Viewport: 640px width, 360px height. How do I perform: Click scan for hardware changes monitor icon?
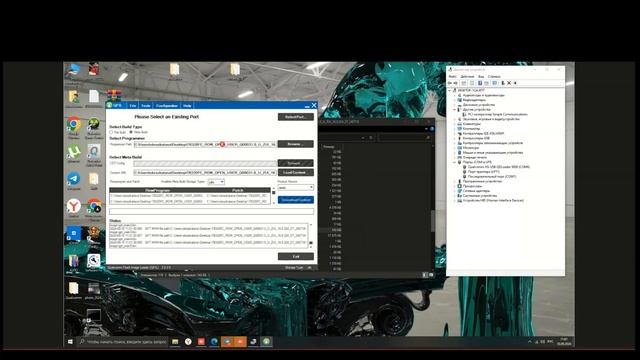click(x=495, y=83)
